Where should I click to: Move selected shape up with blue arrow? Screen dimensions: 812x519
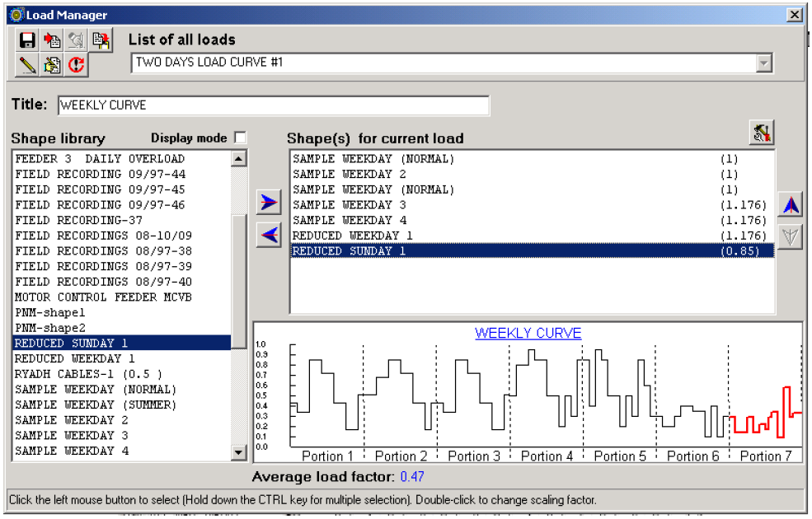click(791, 205)
